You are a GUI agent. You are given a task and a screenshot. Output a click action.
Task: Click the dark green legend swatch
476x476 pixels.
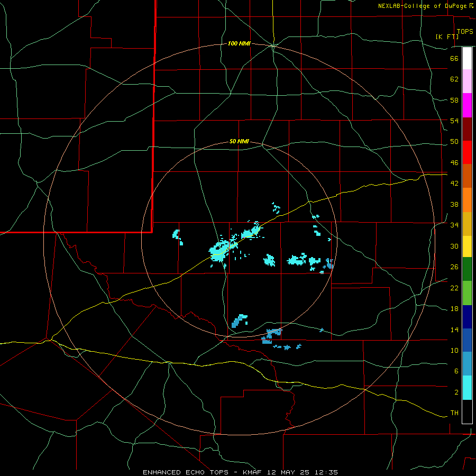[x=467, y=269]
